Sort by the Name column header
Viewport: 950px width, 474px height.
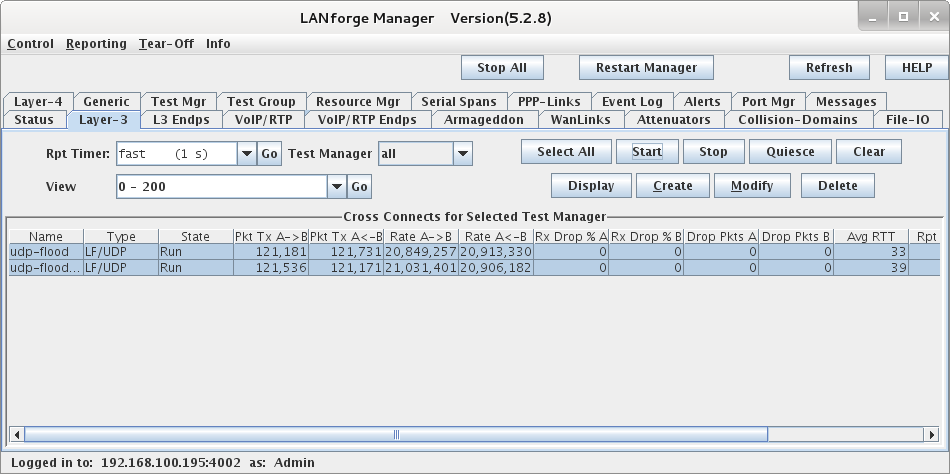[46, 236]
